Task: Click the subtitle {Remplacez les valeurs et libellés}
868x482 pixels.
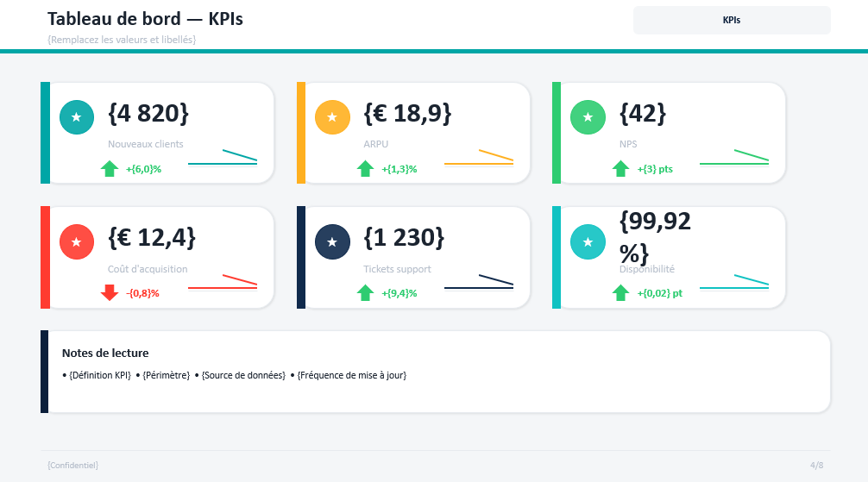Action: [122, 40]
